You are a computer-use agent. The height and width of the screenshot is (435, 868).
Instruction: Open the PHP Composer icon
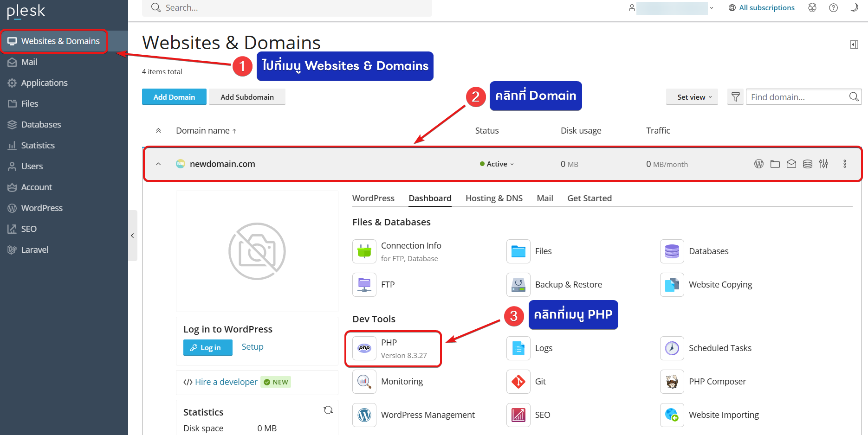(x=672, y=382)
